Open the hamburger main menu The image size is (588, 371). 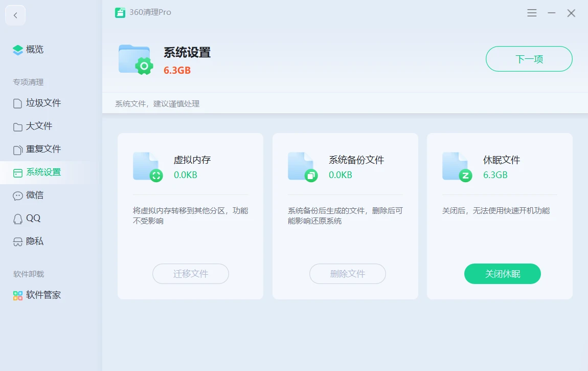point(532,13)
